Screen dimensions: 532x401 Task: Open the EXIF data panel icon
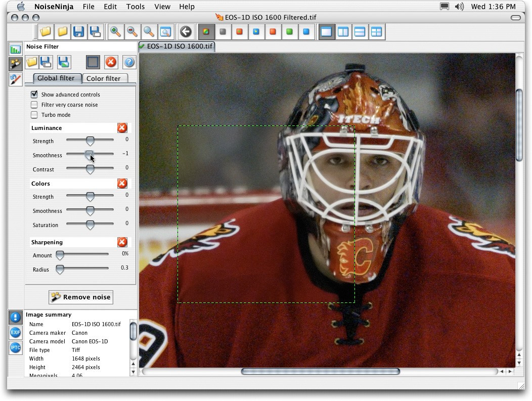pos(15,332)
